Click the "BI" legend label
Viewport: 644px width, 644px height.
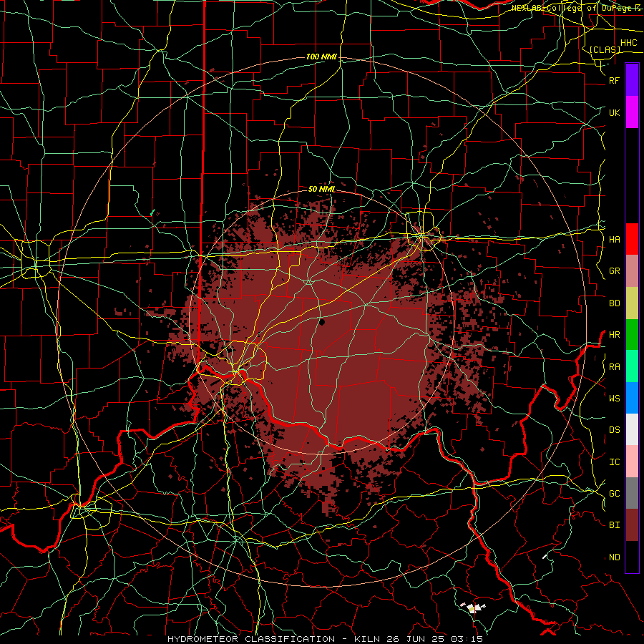(614, 525)
